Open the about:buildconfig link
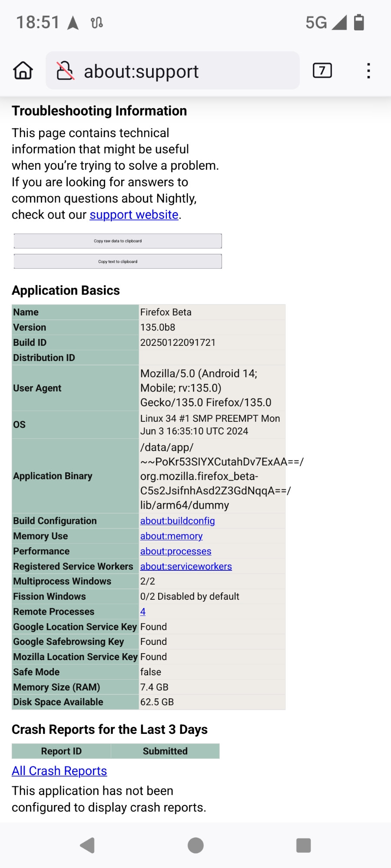 pos(177,521)
